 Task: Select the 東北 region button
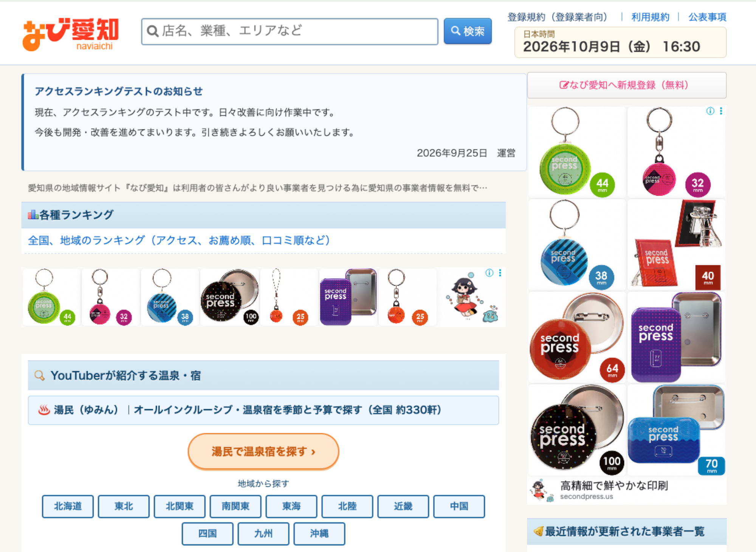click(124, 506)
